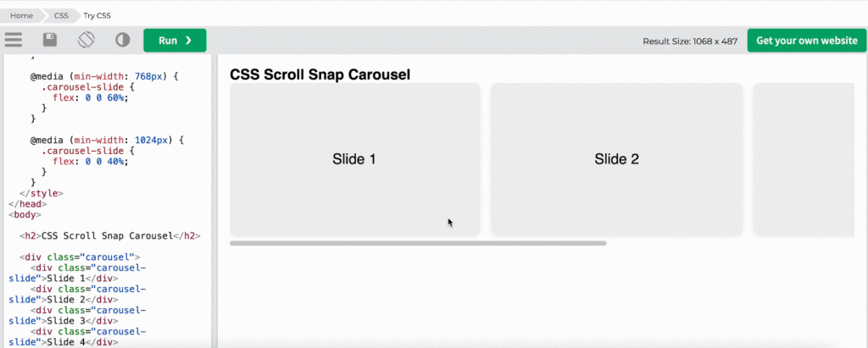Click the rotate layout orientation icon
The width and height of the screenshot is (868, 348).
(86, 40)
